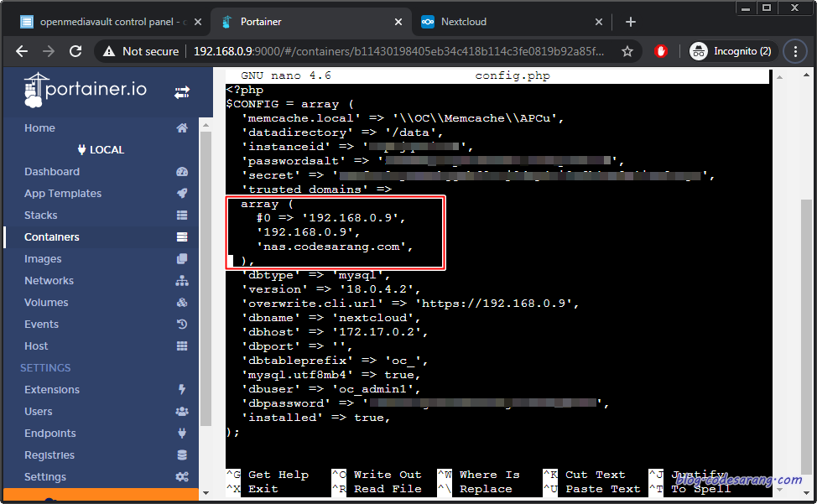Click the Home house icon

(182, 128)
